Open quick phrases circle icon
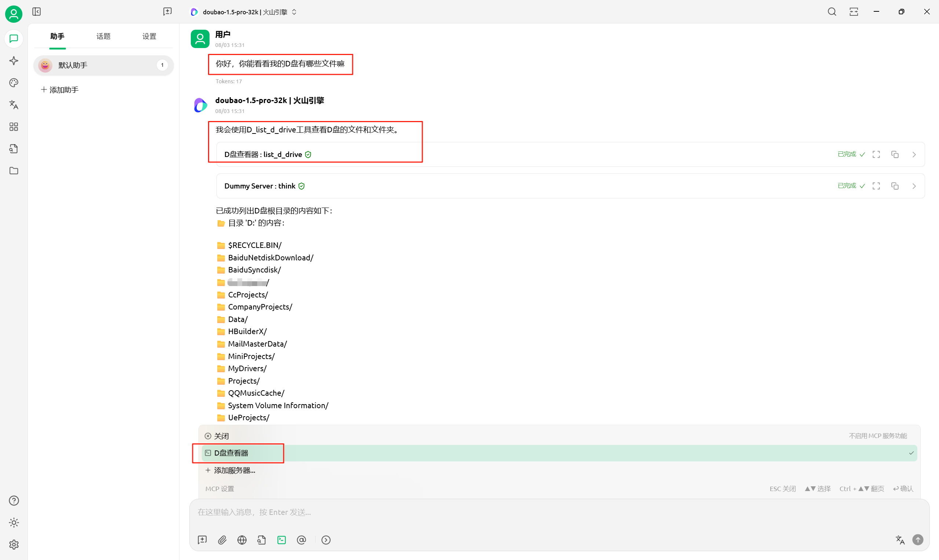The height and width of the screenshot is (560, 939). (x=326, y=540)
